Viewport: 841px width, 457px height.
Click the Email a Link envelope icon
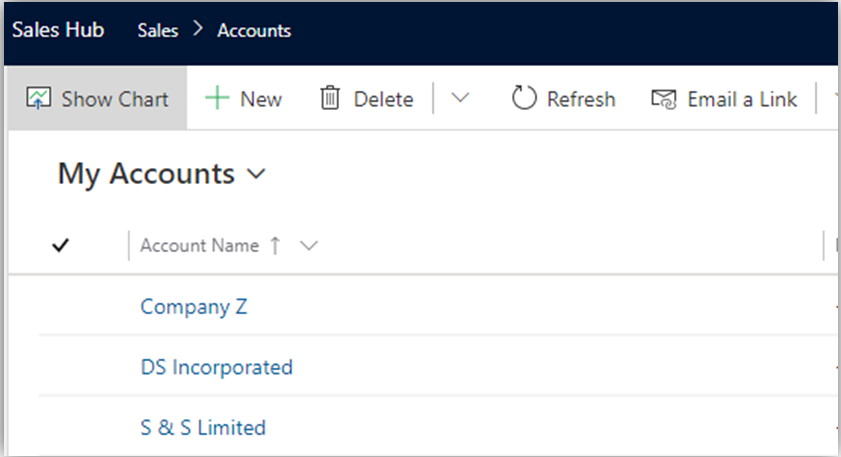coord(663,99)
